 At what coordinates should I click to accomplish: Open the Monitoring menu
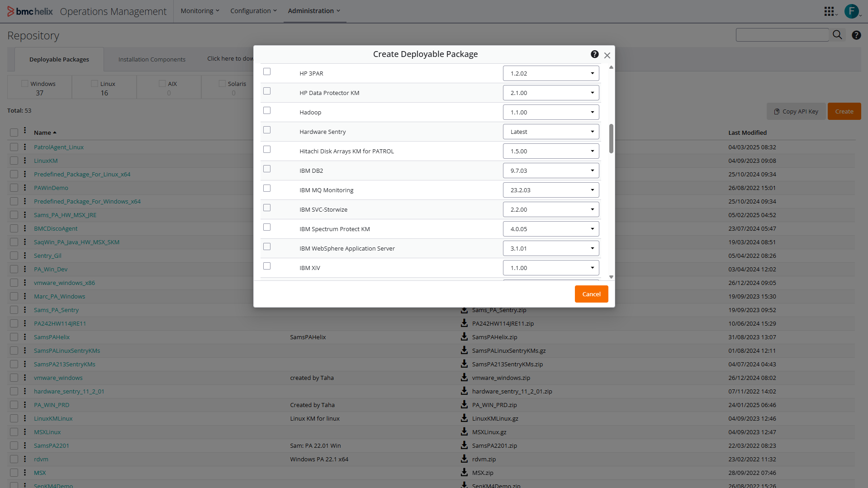coord(199,11)
